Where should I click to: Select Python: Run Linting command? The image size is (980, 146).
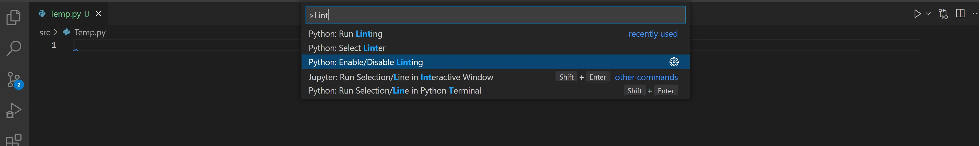(345, 34)
